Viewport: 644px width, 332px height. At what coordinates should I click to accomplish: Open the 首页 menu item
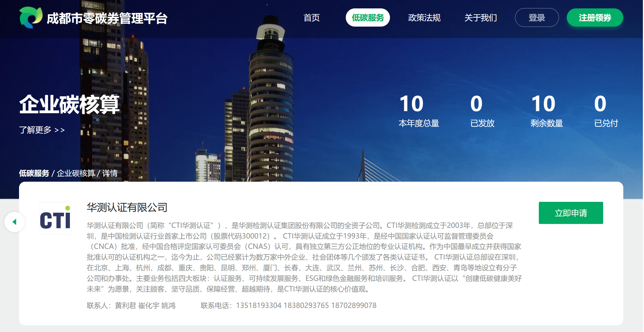312,18
